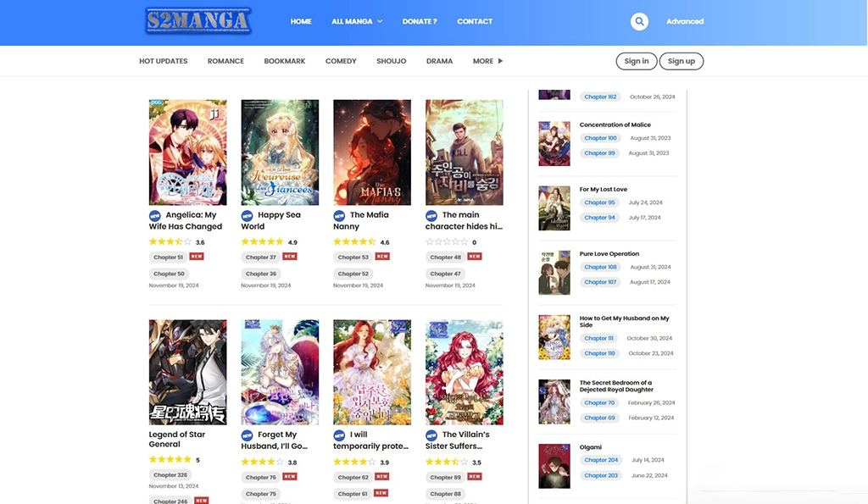The image size is (868, 504).
Task: Click the MANGA badge beside Forget My Husband
Action: tap(247, 435)
